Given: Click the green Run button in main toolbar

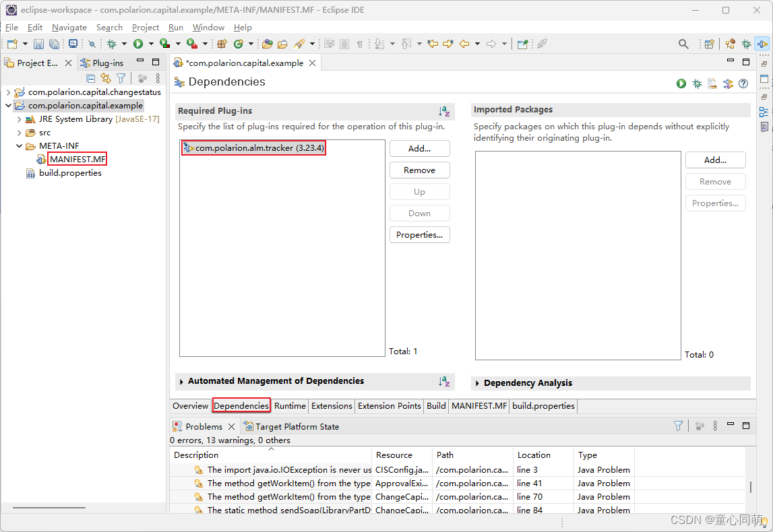Looking at the screenshot, I should [x=138, y=44].
